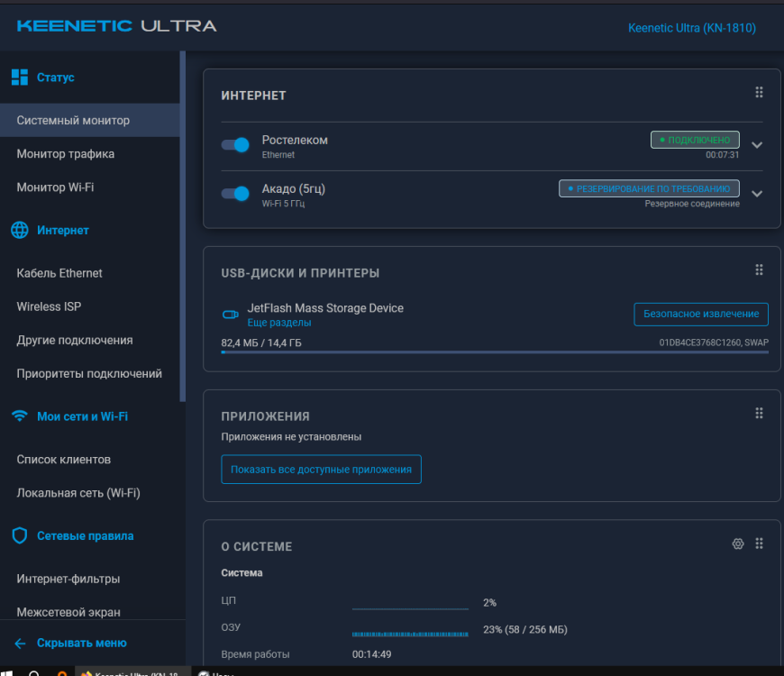The width and height of the screenshot is (784, 676).
Task: Click the 23% (58 / 256 МБ) memory value
Action: click(525, 629)
